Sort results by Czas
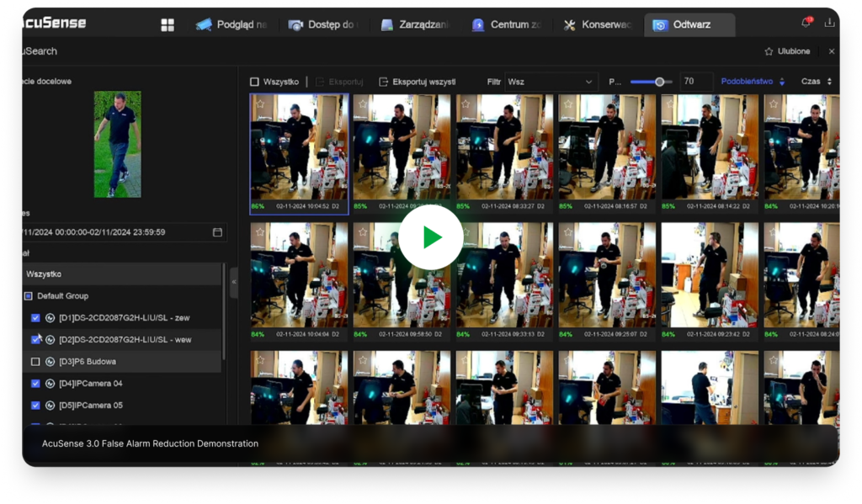The image size is (862, 504). pyautogui.click(x=817, y=82)
